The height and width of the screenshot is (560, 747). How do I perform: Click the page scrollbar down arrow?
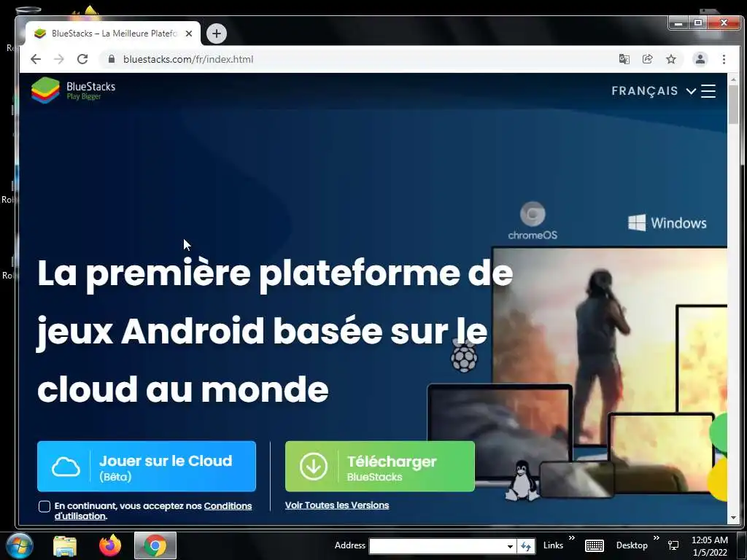click(x=733, y=518)
